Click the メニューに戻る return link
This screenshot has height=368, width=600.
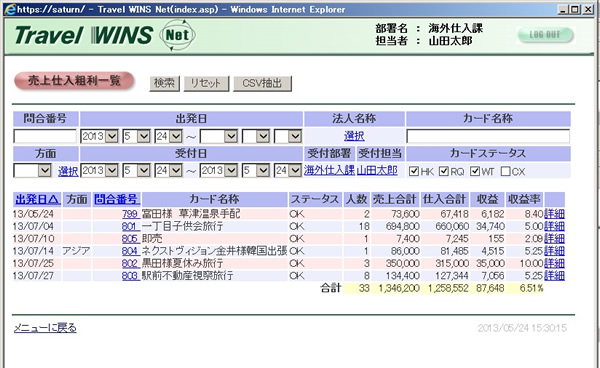[45, 328]
